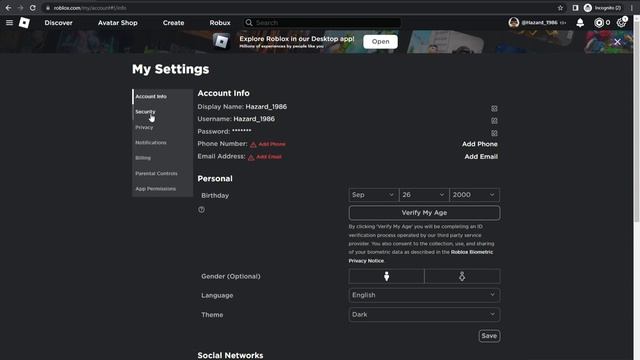Image resolution: width=640 pixels, height=360 pixels.
Task: Open birthday year dropdown showing 2000
Action: [x=474, y=195]
